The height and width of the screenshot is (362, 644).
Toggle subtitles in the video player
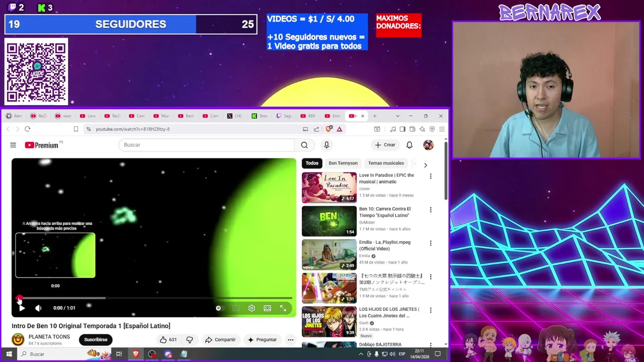[x=236, y=308]
